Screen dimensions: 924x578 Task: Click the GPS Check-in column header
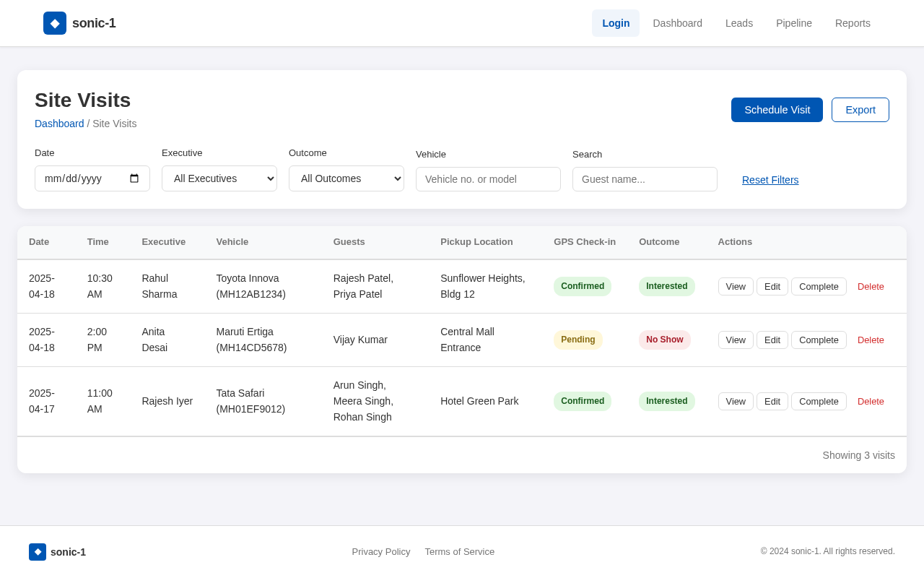585,242
